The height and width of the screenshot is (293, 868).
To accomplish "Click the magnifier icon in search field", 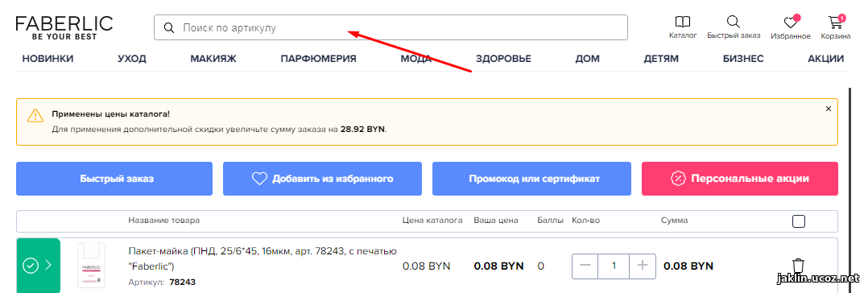I will pos(169,27).
